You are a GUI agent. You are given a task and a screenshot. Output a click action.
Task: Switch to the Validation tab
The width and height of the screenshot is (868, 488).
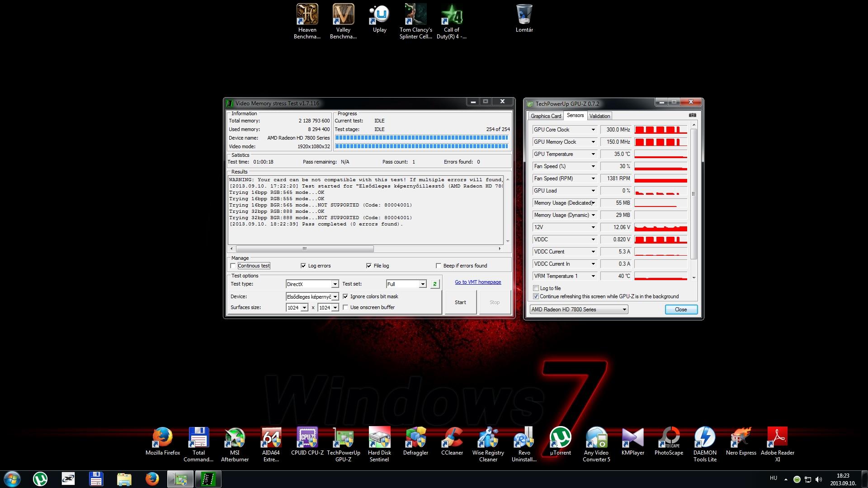tap(599, 116)
